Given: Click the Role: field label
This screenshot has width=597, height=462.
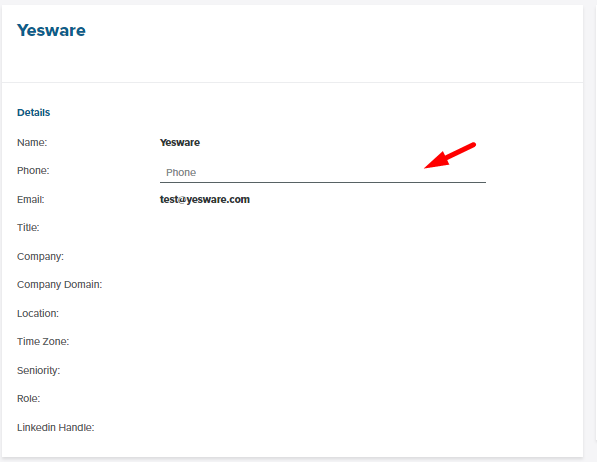Looking at the screenshot, I should point(29,398).
